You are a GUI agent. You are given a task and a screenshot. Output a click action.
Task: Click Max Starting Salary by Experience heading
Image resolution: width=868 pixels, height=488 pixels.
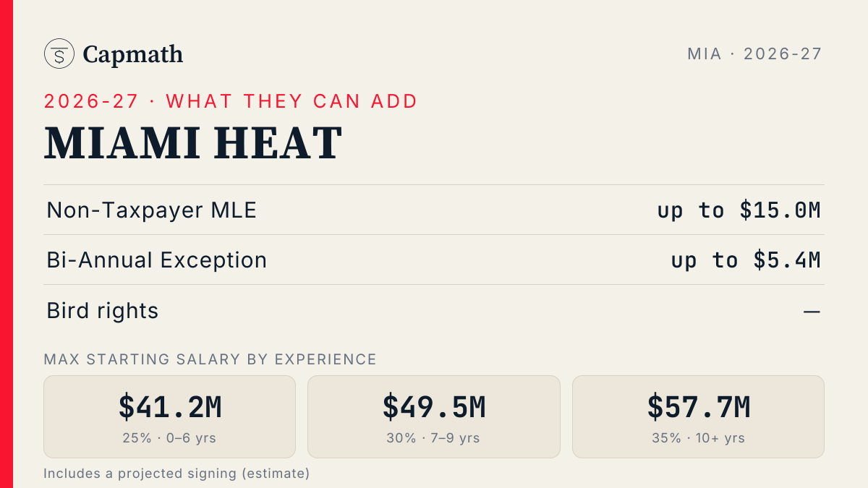pos(210,359)
